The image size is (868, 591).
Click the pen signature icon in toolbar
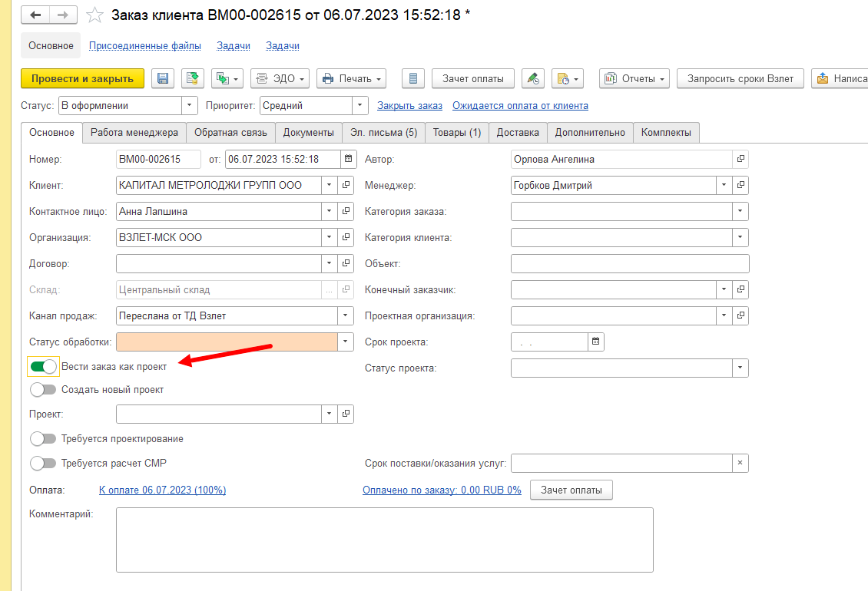533,78
